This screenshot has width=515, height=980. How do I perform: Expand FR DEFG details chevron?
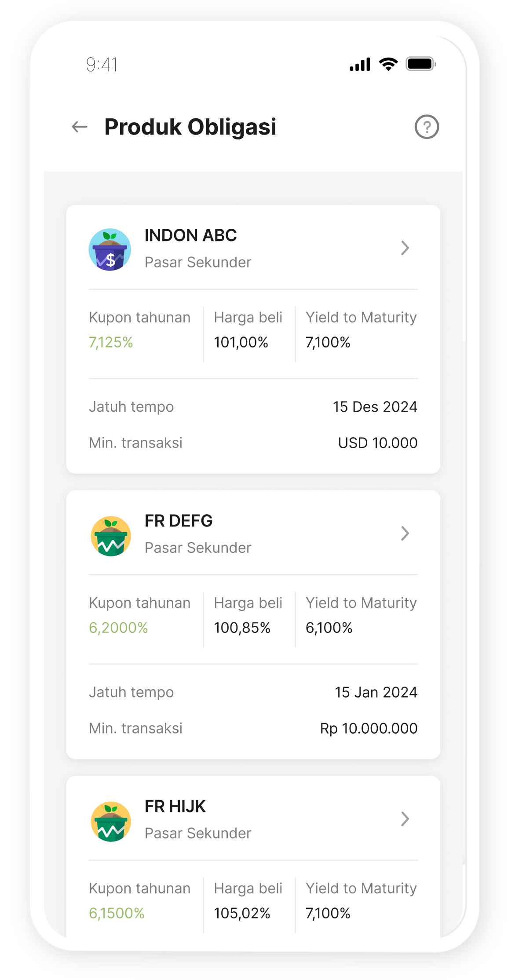coord(405,534)
